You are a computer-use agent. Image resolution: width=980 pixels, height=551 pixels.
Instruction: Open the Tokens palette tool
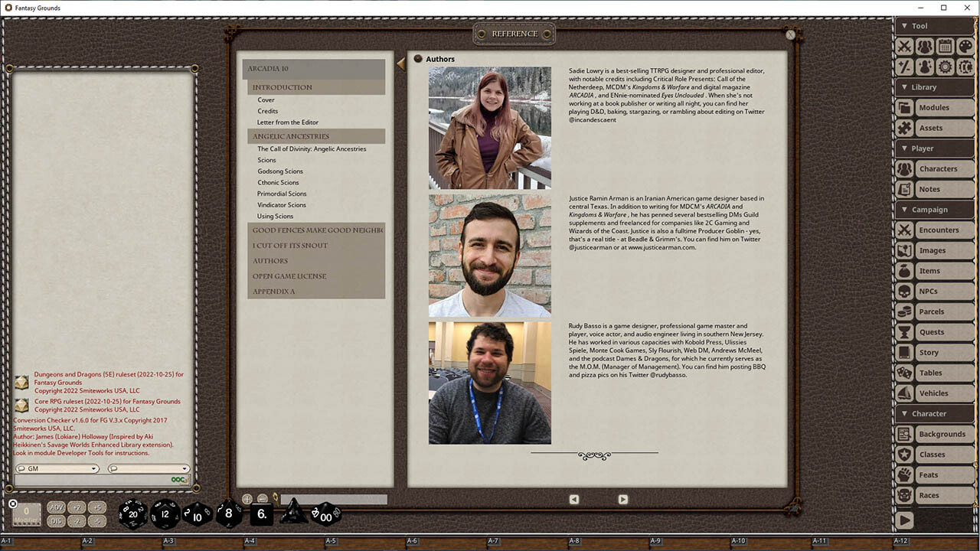965,46
